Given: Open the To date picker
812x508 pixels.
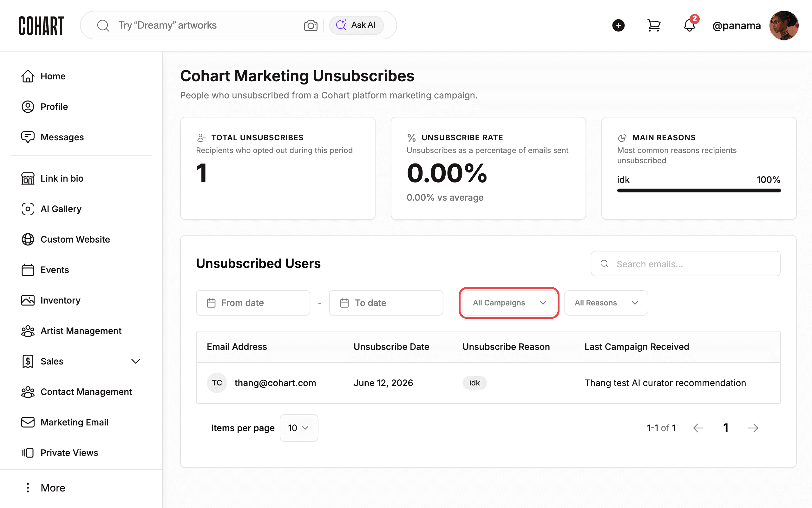Looking at the screenshot, I should [386, 303].
